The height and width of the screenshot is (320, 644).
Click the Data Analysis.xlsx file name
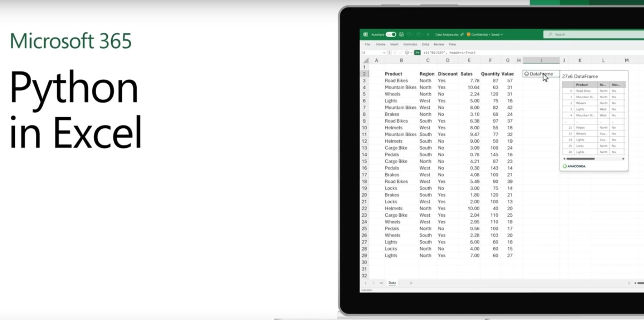tap(447, 35)
